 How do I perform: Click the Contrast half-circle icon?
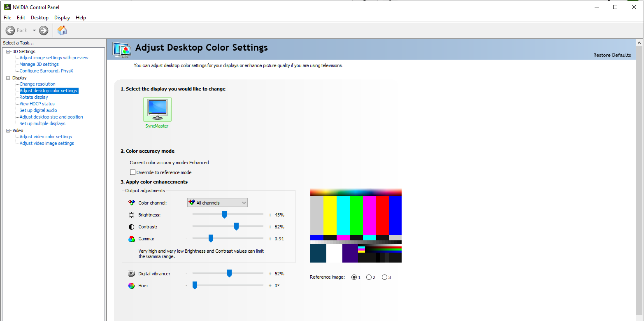131,227
